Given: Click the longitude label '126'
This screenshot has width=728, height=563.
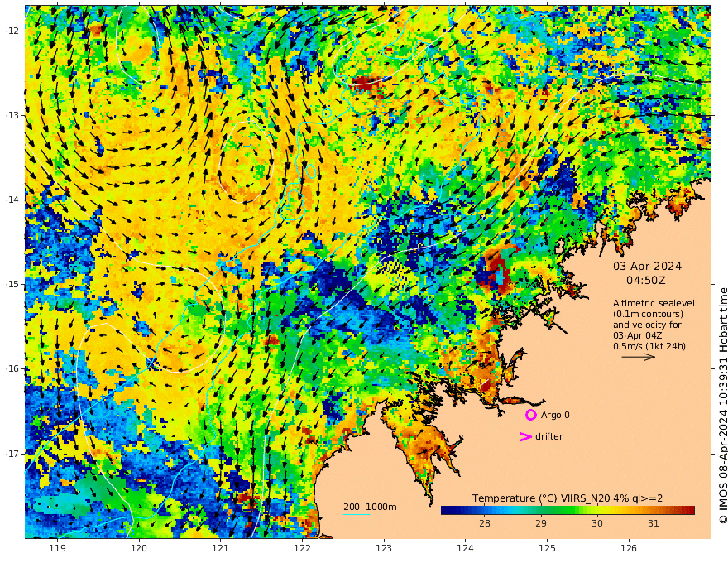Looking at the screenshot, I should pyautogui.click(x=629, y=548).
